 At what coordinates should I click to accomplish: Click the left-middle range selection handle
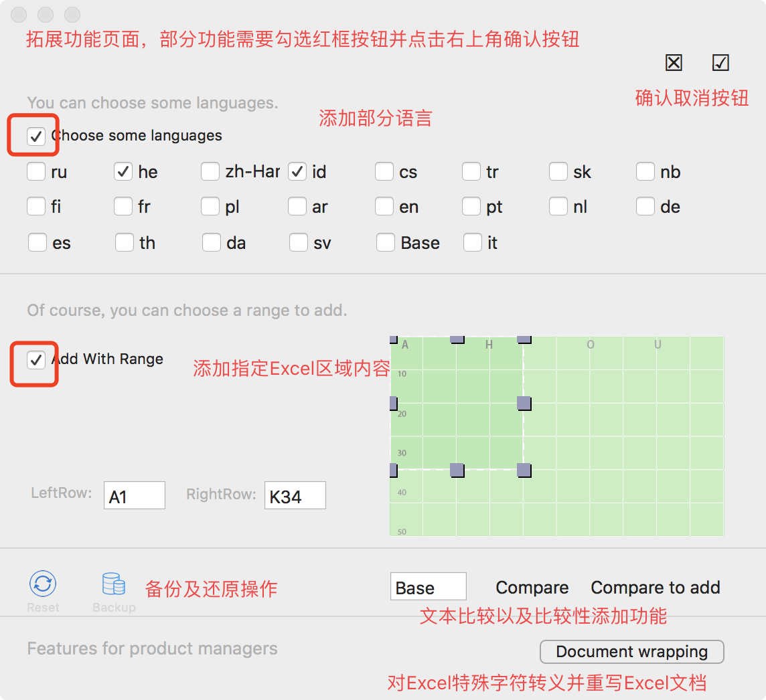pyautogui.click(x=394, y=404)
